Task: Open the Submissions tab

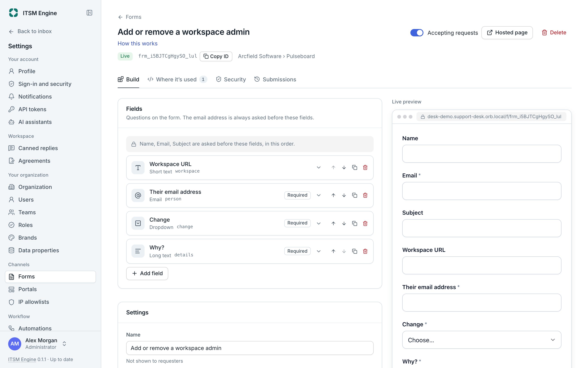Action: tap(275, 79)
